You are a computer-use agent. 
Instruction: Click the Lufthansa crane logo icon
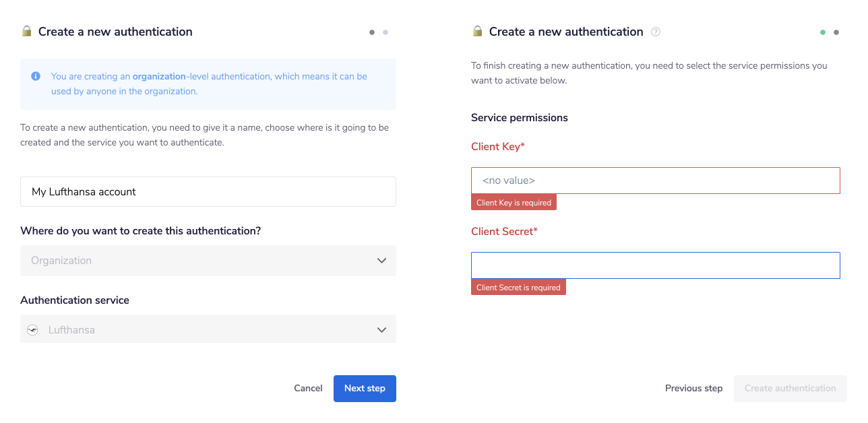[x=32, y=330]
